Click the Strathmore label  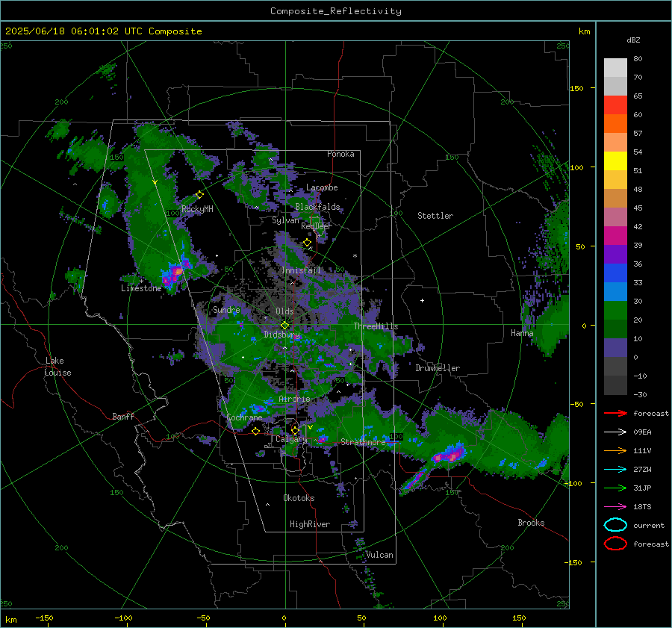pyautogui.click(x=363, y=442)
